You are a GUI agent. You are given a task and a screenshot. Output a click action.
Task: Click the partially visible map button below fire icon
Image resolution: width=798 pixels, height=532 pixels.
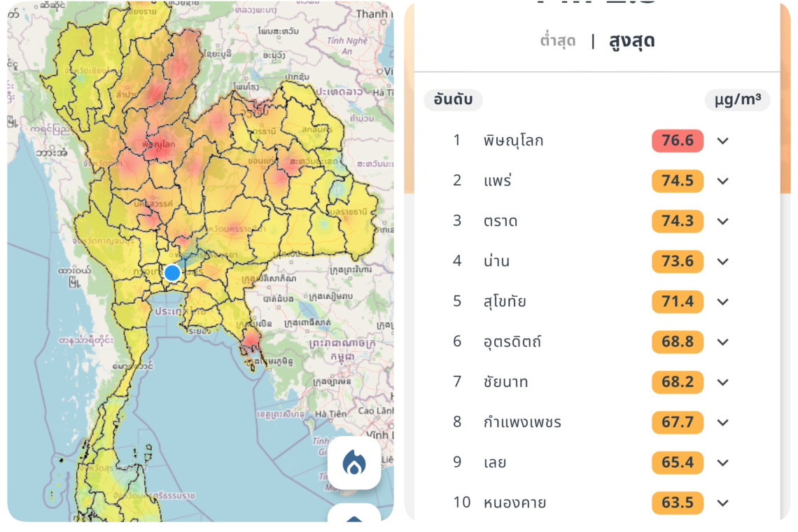coord(354,517)
